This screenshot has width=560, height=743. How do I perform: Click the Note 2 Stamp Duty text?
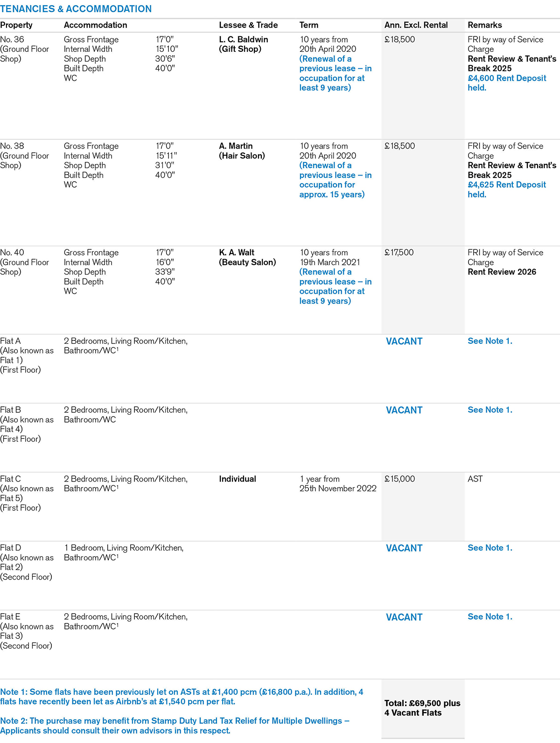tap(175, 726)
